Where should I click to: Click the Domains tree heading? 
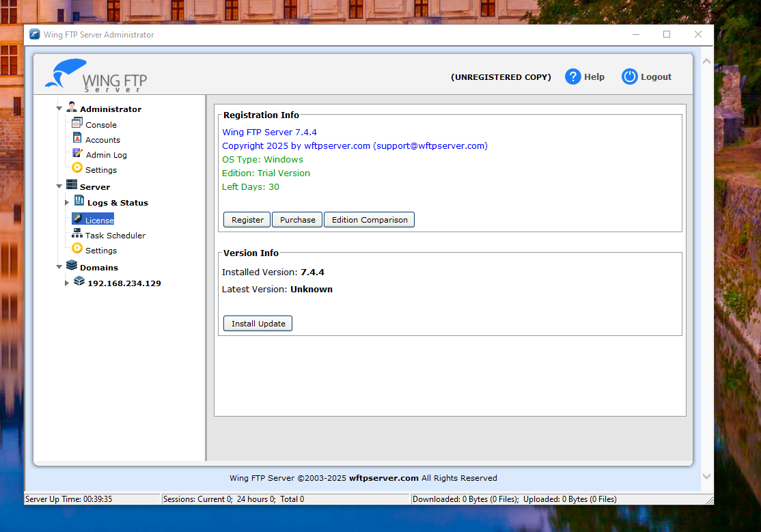pyautogui.click(x=99, y=268)
